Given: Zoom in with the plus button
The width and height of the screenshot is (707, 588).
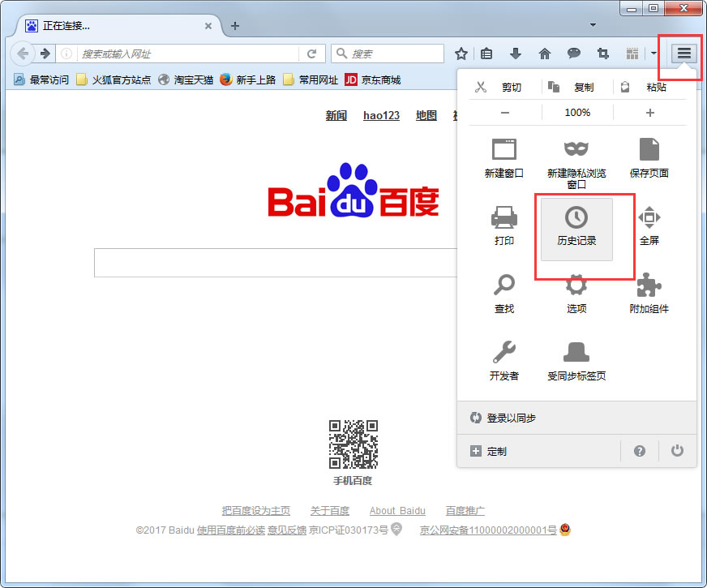Looking at the screenshot, I should 649,113.
